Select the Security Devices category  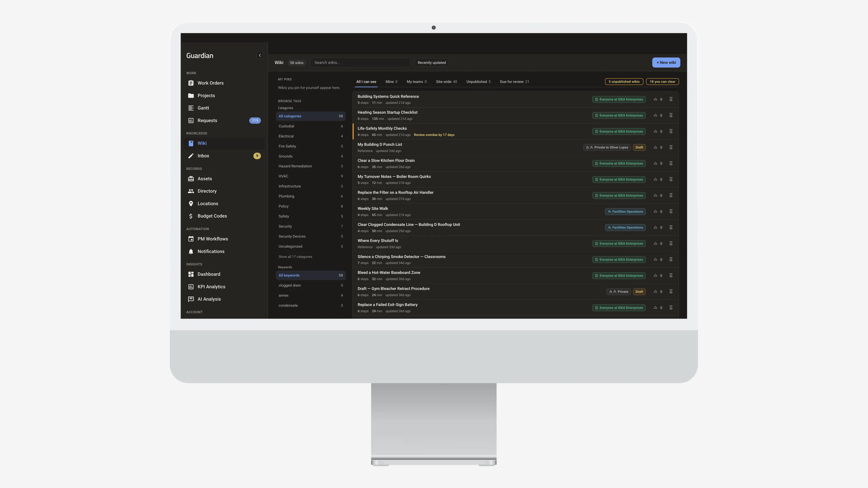(310, 237)
